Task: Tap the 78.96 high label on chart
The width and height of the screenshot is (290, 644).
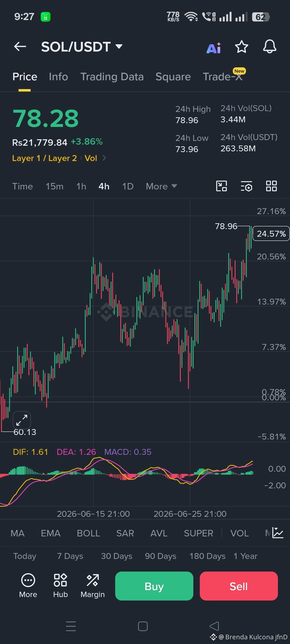Action: (x=226, y=226)
